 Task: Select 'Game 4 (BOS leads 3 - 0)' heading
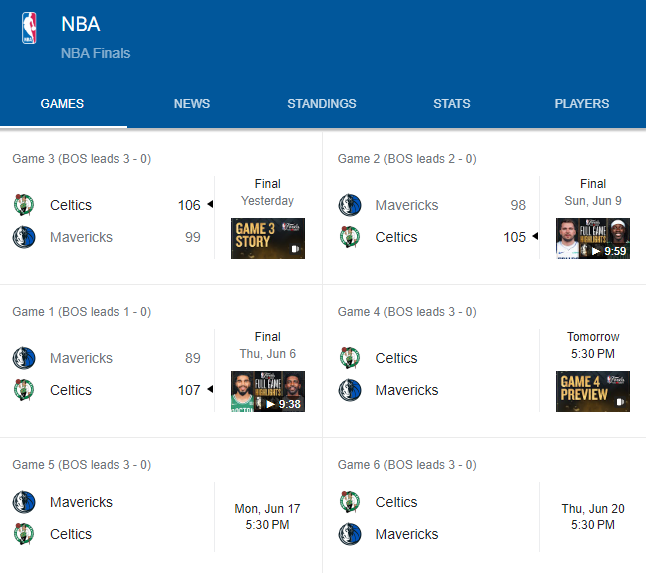407,312
